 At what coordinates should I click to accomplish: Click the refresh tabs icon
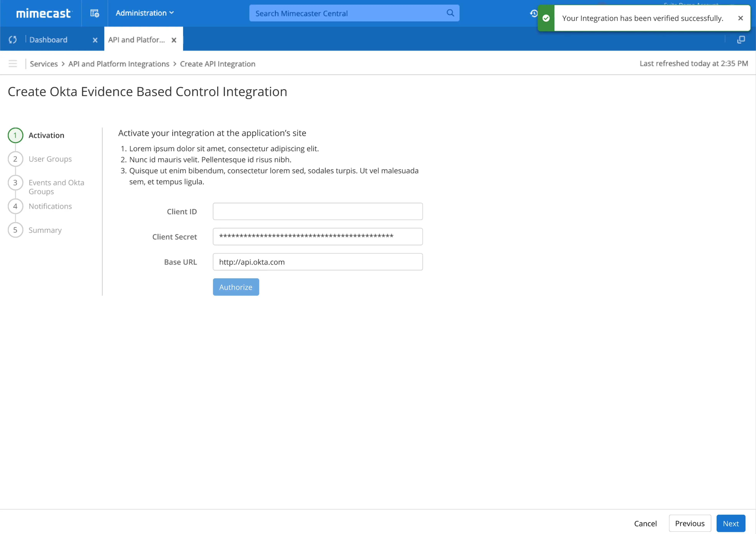pos(12,40)
